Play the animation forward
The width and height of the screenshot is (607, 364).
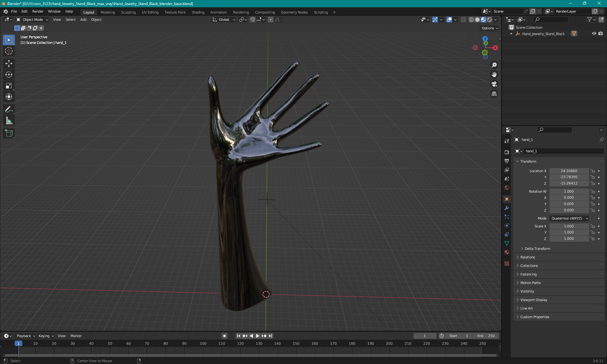(x=258, y=336)
